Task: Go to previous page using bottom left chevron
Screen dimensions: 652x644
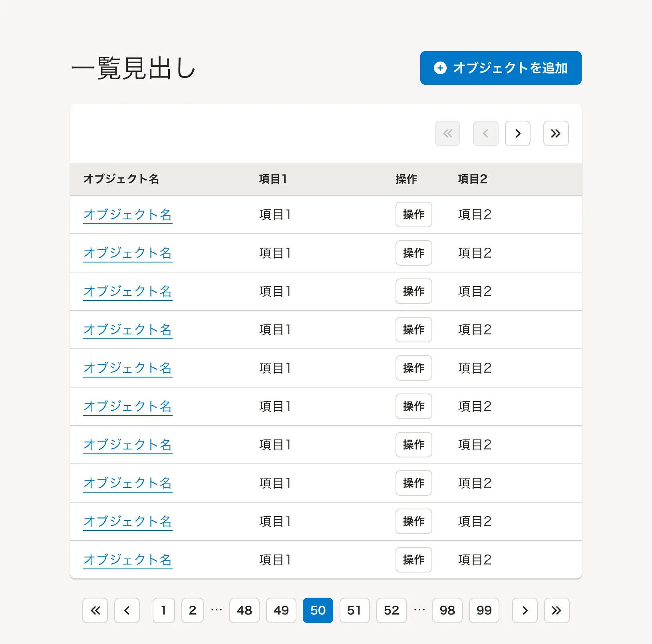Action: [x=127, y=610]
